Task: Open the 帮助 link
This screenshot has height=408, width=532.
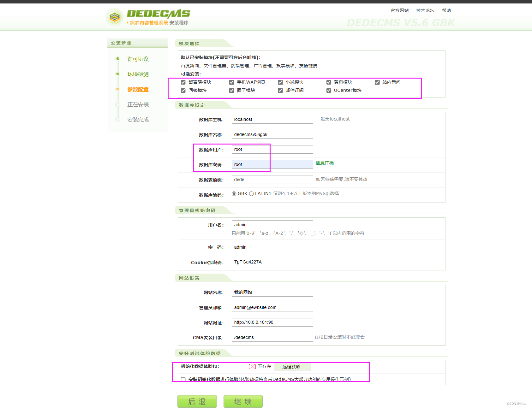Action: [446, 10]
